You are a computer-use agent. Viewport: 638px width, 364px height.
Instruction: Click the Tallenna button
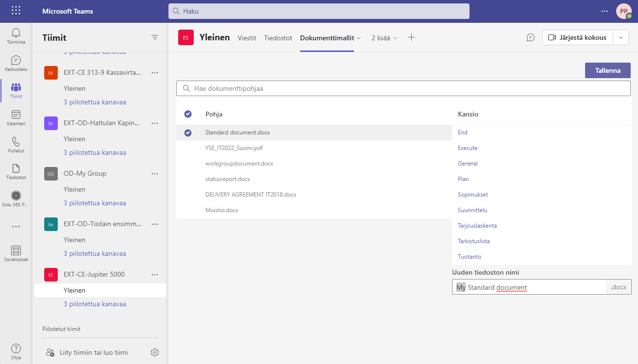608,70
